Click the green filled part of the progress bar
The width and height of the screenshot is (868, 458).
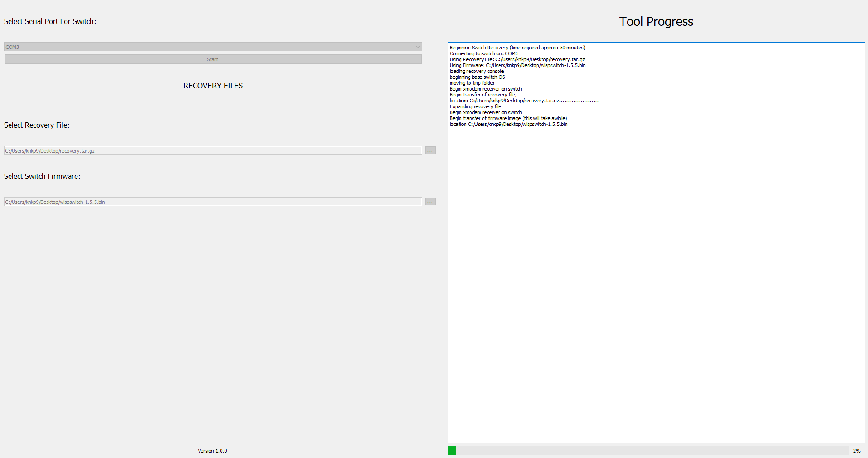pyautogui.click(x=451, y=450)
